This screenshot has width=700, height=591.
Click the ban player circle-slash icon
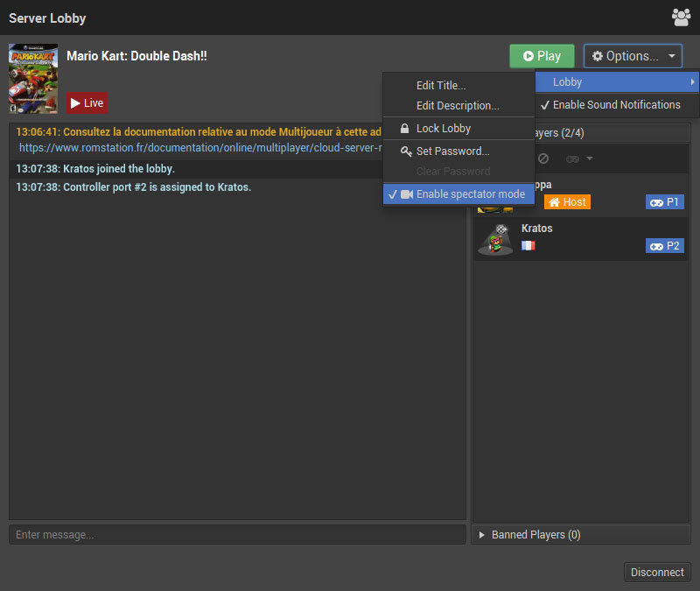[x=543, y=158]
